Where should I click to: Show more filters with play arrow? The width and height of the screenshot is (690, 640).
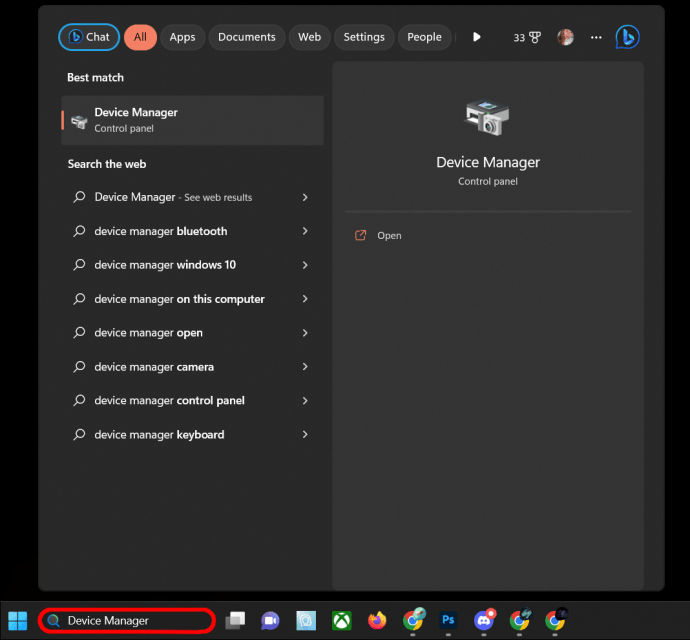(x=477, y=37)
